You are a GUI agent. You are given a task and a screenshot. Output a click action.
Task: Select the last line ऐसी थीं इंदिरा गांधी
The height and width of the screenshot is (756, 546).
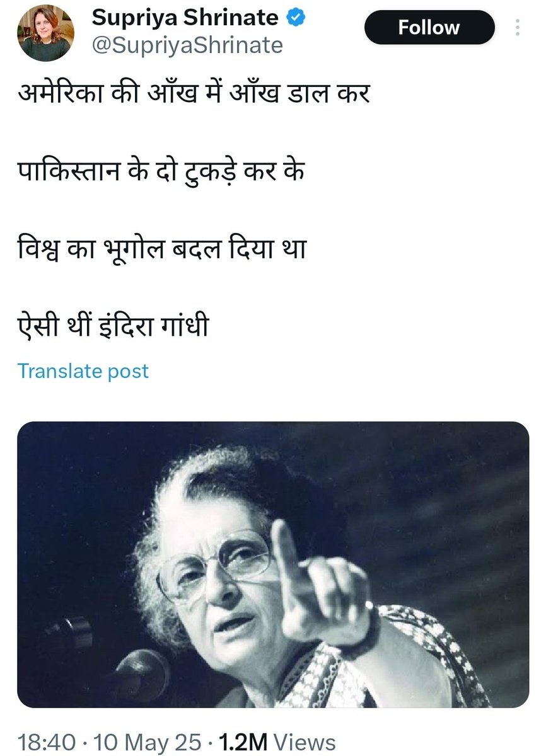click(113, 328)
